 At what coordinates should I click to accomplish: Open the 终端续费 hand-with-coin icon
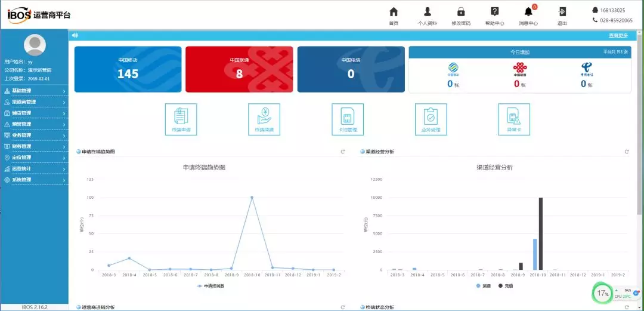point(264,119)
